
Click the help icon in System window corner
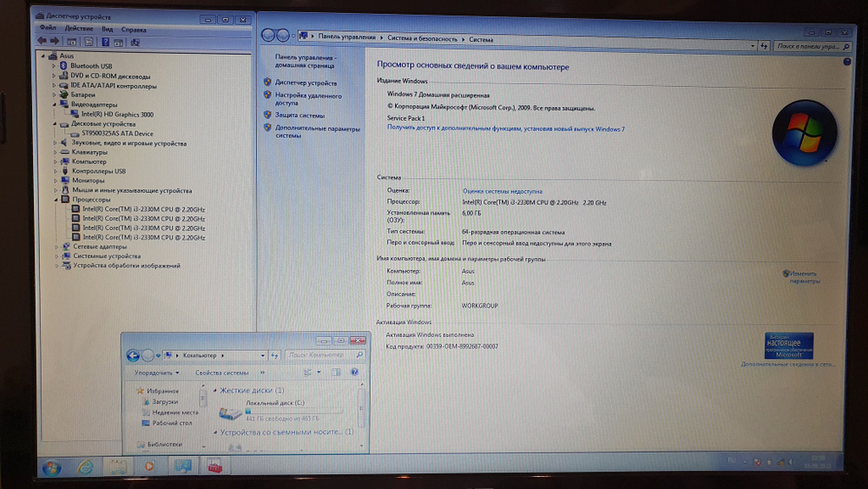tap(847, 62)
